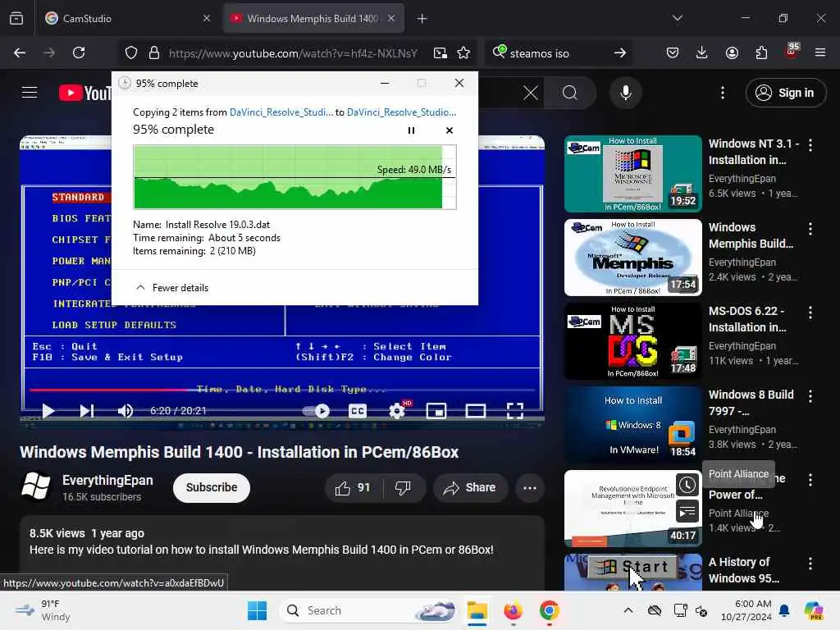840x630 pixels.
Task: Open options menu for MS-DOS 6.22 video
Action: pyautogui.click(x=810, y=313)
